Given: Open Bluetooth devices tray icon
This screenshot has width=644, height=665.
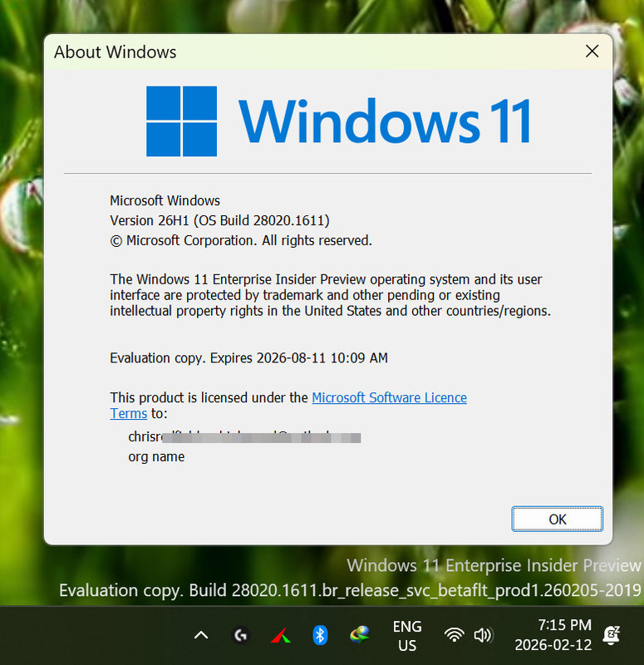Looking at the screenshot, I should pyautogui.click(x=320, y=635).
